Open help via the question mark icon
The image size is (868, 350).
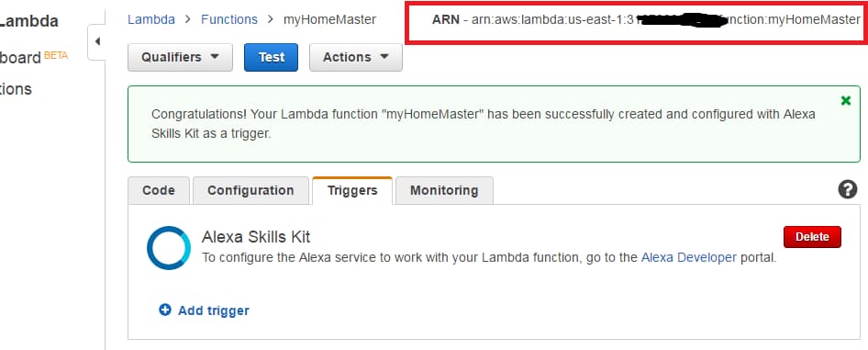tap(847, 190)
